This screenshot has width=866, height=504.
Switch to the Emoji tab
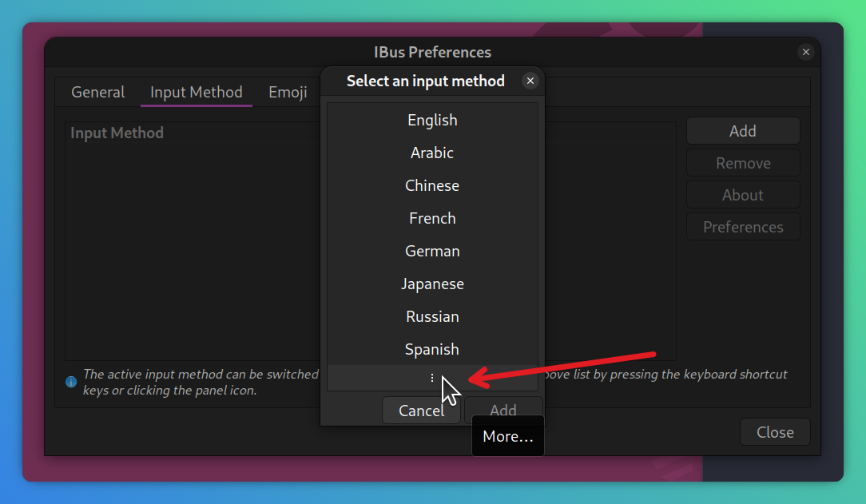click(288, 92)
